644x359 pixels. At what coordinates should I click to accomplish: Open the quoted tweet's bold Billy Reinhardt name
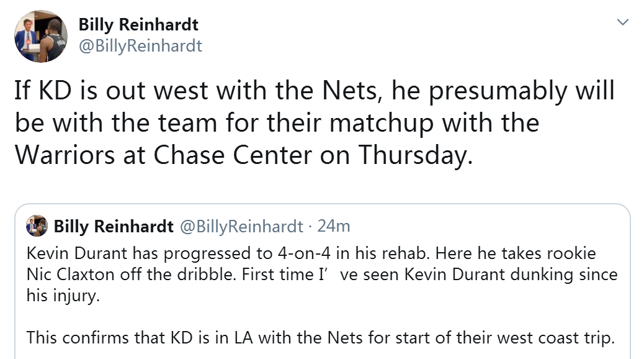114,226
